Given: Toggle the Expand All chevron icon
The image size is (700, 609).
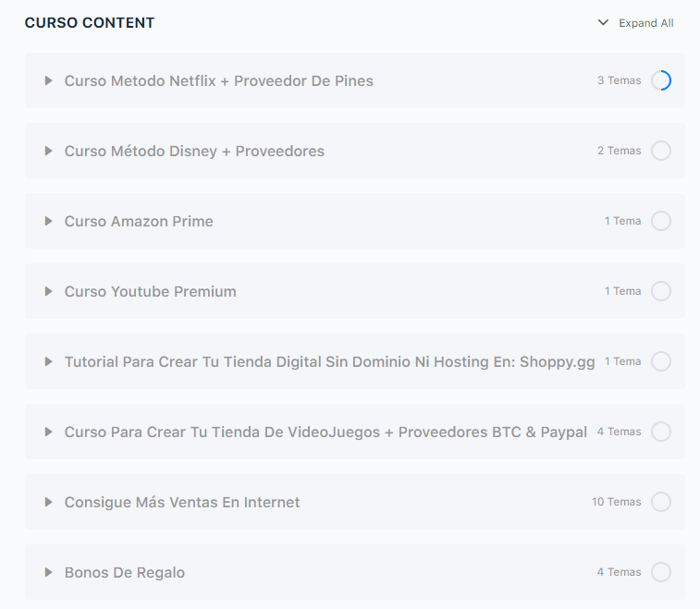Looking at the screenshot, I should click(x=603, y=23).
